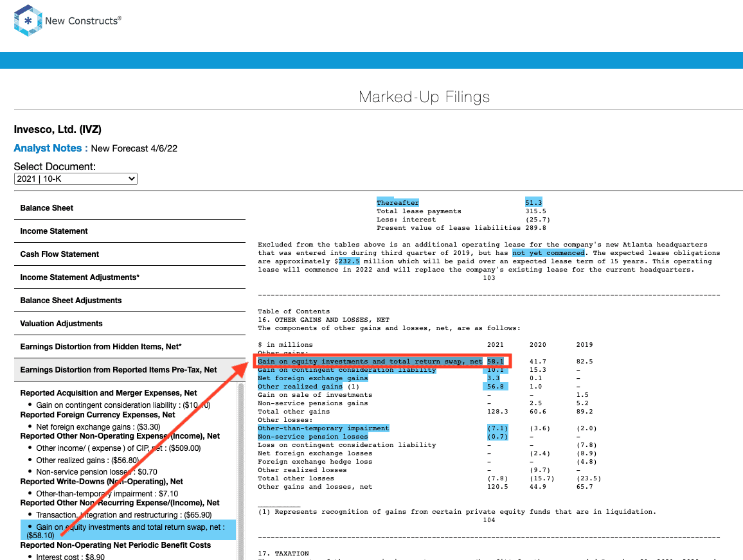Click highlighted value (7.1) in filing table
Screen dimensions: 743x560
coord(497,428)
